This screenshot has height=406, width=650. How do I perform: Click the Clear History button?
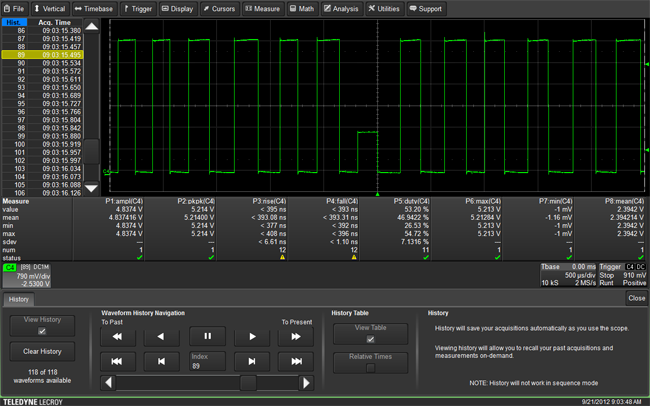[42, 351]
